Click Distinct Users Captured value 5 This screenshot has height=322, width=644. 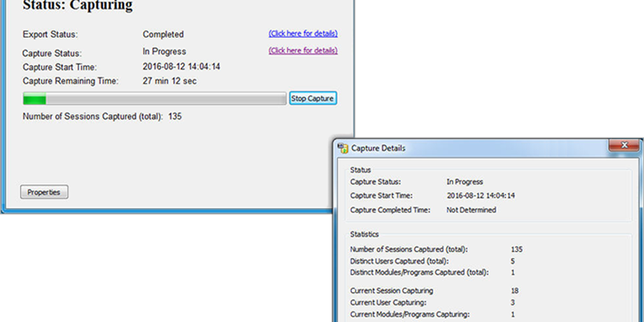click(x=513, y=261)
